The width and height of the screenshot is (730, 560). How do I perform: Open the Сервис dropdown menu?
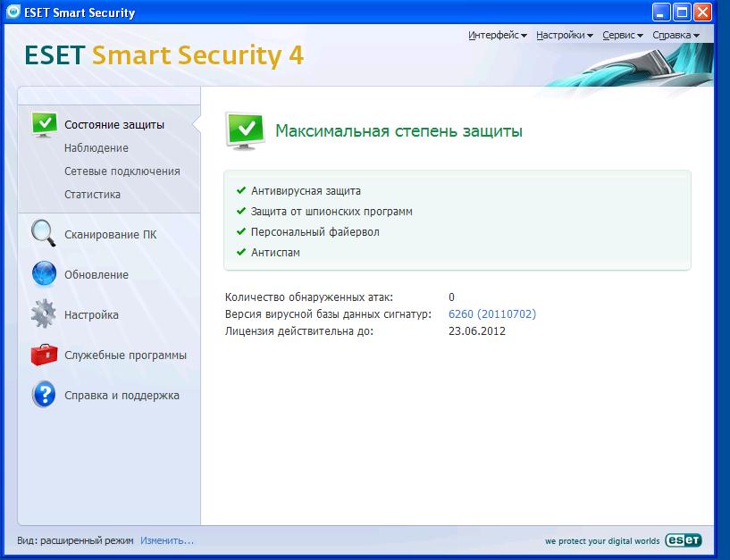point(623,35)
